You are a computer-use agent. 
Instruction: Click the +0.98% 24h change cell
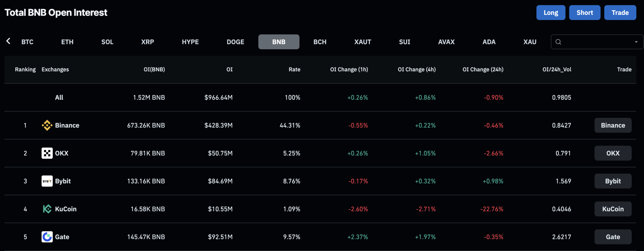tap(493, 181)
